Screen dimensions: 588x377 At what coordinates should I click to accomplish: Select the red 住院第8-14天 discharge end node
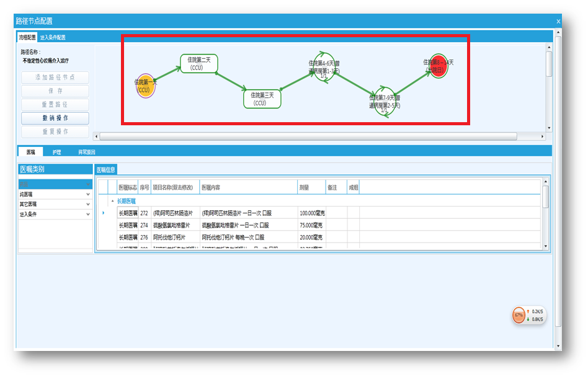[437, 66]
